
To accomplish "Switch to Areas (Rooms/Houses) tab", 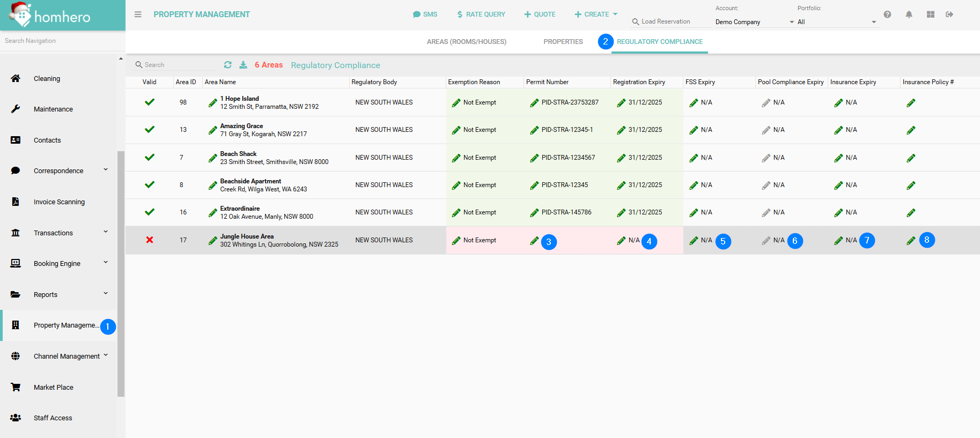I will coord(466,42).
